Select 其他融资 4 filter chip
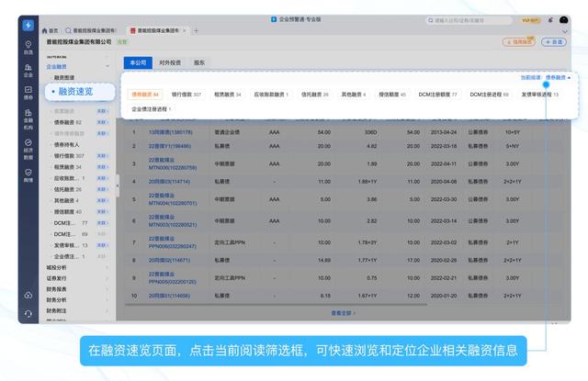The height and width of the screenshot is (381, 588). pyautogui.click(x=353, y=95)
